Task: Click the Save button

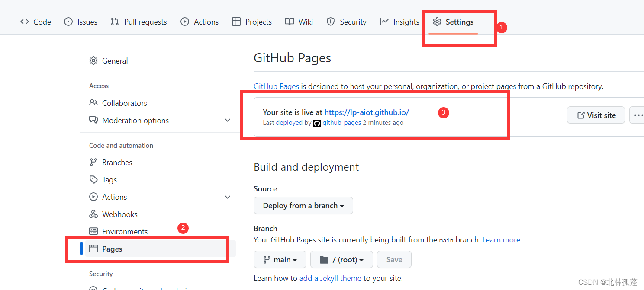Action: pyautogui.click(x=394, y=259)
